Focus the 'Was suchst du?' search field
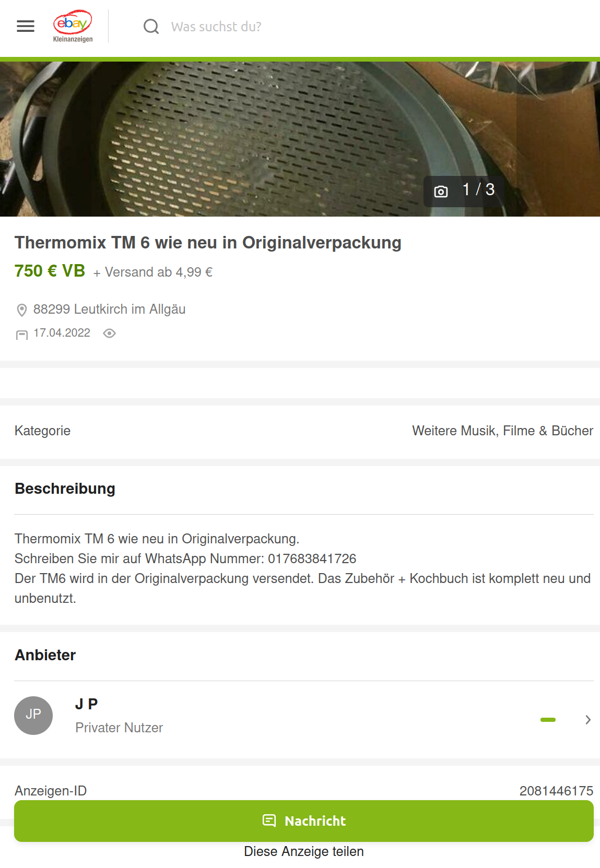This screenshot has height=868, width=600. [366, 27]
